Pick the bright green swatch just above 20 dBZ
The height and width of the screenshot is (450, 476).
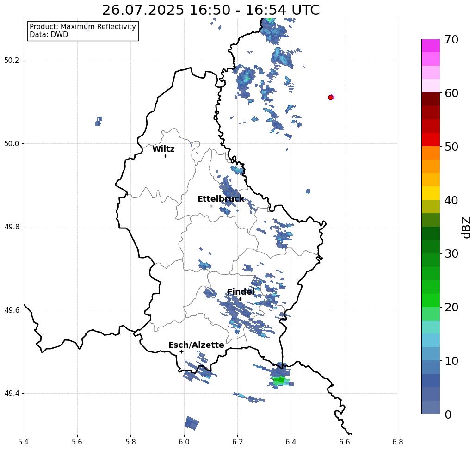click(431, 300)
